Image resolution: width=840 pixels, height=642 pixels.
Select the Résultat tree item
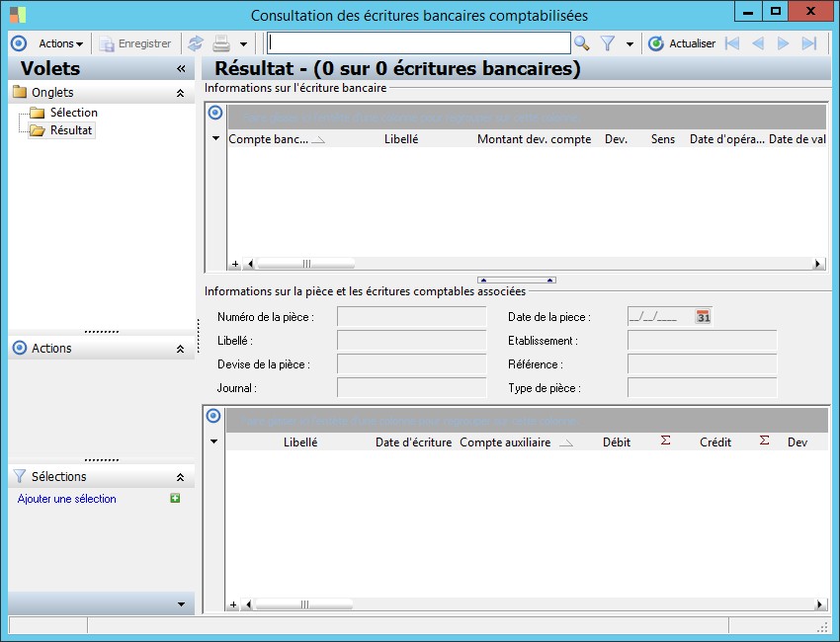click(x=70, y=130)
